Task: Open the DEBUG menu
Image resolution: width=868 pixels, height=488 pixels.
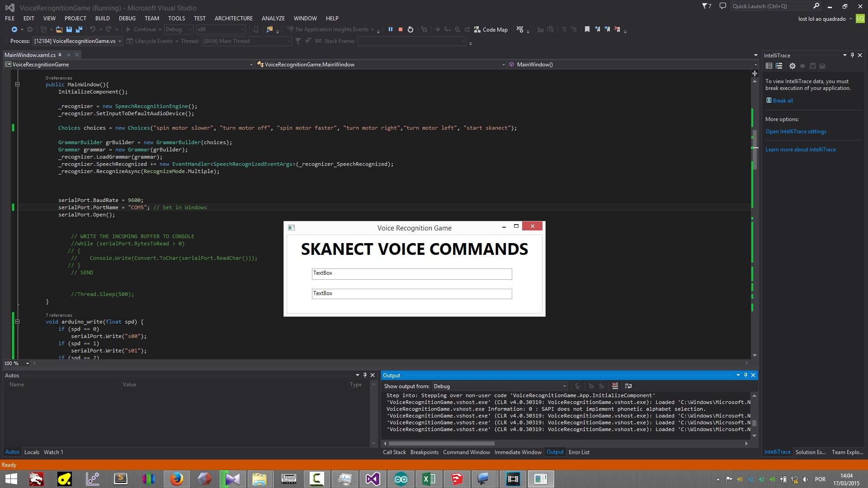Action: pos(127,18)
